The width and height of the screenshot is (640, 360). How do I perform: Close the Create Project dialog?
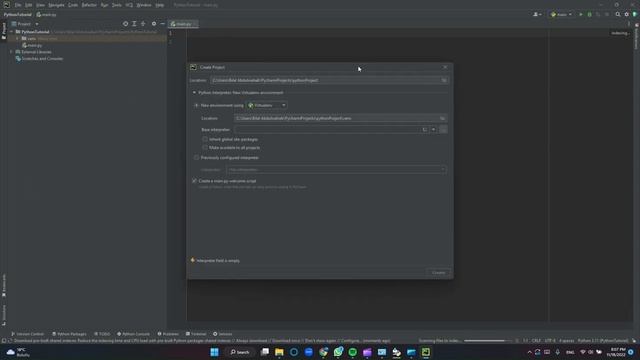[445, 67]
